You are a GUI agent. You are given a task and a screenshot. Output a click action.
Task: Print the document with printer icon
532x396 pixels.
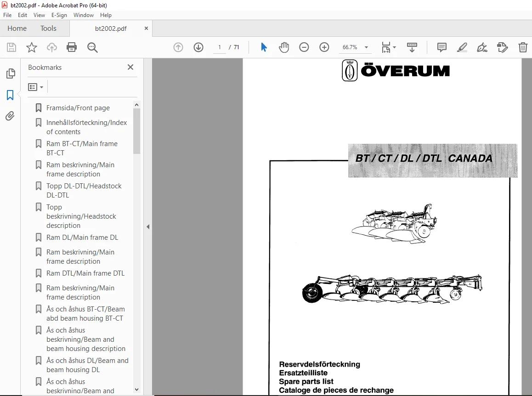click(72, 47)
